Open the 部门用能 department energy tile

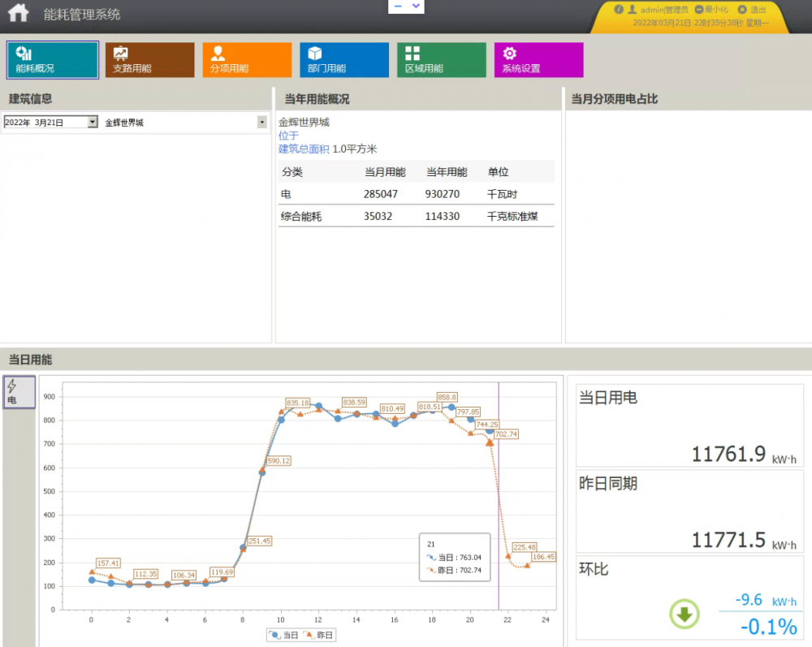pos(344,60)
